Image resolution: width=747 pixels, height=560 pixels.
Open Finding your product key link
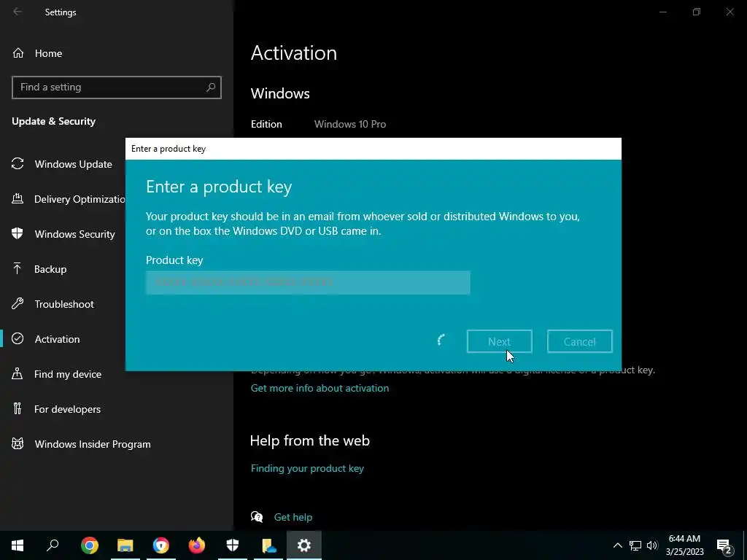click(x=307, y=469)
